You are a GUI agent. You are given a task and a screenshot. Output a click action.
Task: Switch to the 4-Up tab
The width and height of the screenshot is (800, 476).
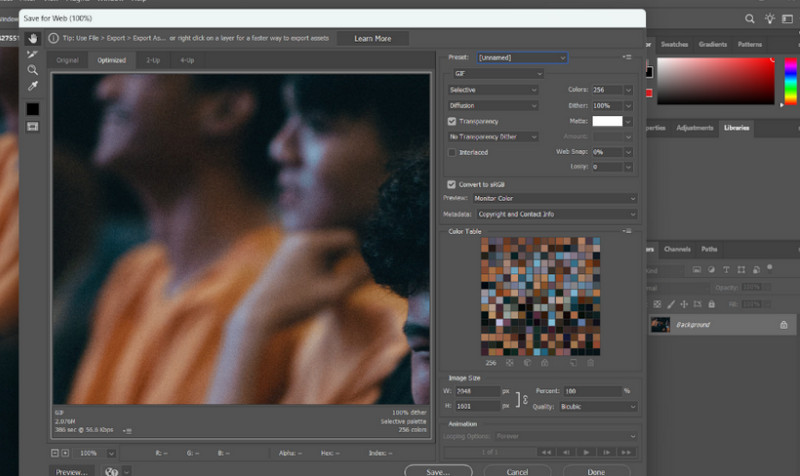[187, 60]
